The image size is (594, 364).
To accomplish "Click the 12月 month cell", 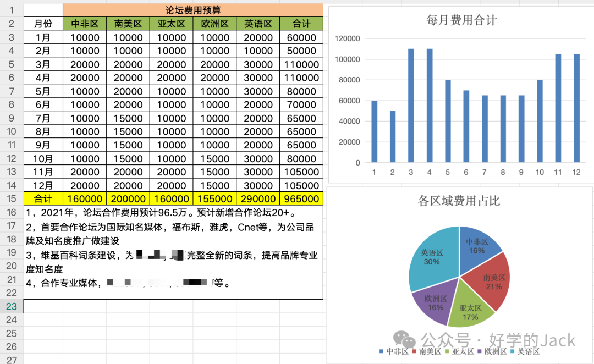I will pyautogui.click(x=43, y=185).
